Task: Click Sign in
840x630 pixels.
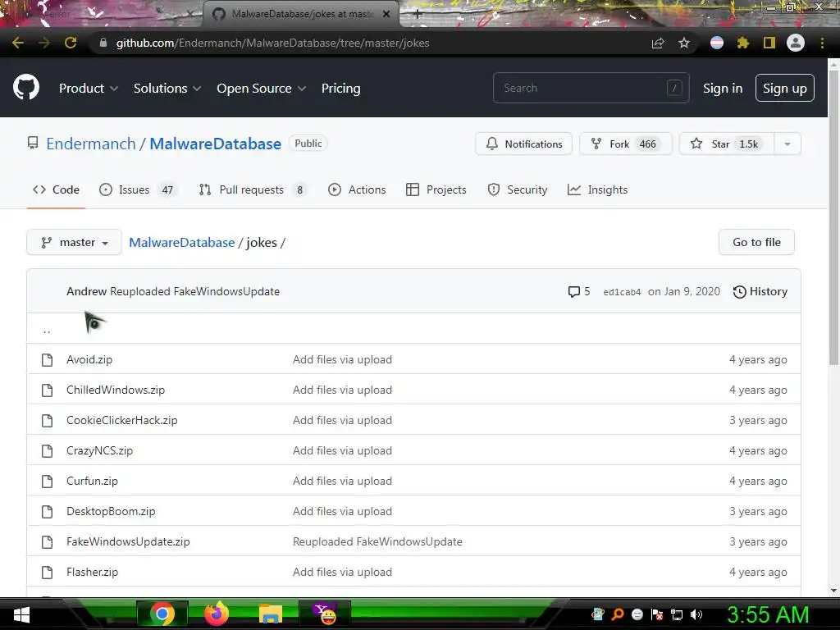Action: point(723,89)
